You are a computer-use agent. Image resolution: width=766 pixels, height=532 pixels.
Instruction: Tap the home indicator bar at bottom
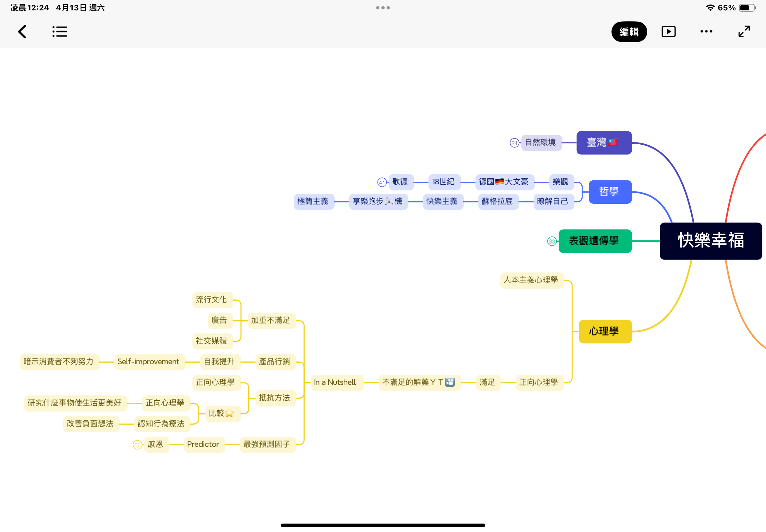pos(383,525)
